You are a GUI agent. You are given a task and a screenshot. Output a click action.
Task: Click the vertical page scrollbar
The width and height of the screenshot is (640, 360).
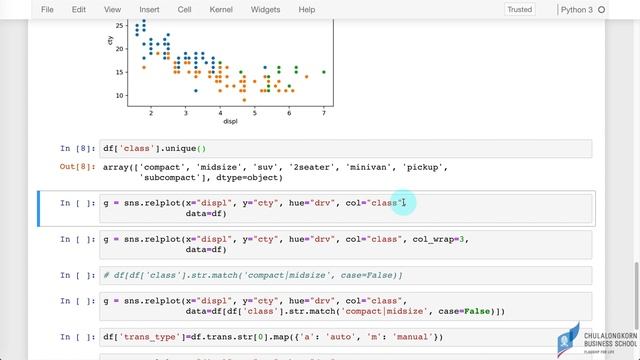point(636,296)
